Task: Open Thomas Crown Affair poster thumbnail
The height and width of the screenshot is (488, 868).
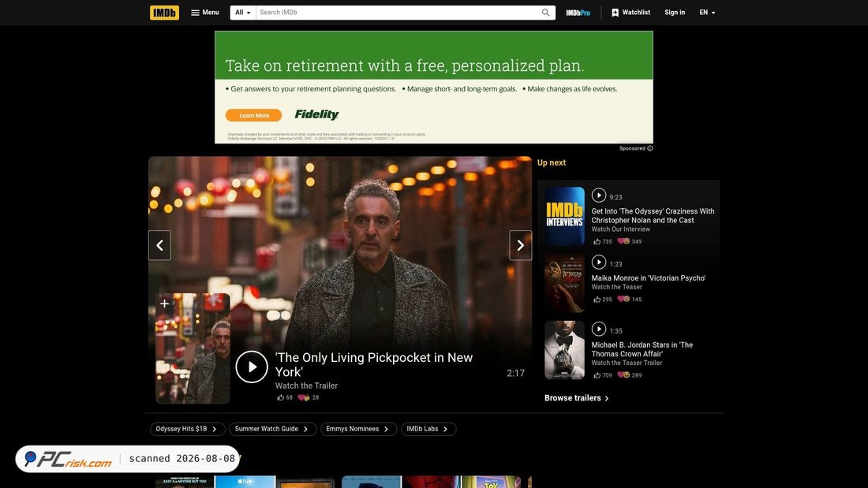Action: tap(564, 350)
